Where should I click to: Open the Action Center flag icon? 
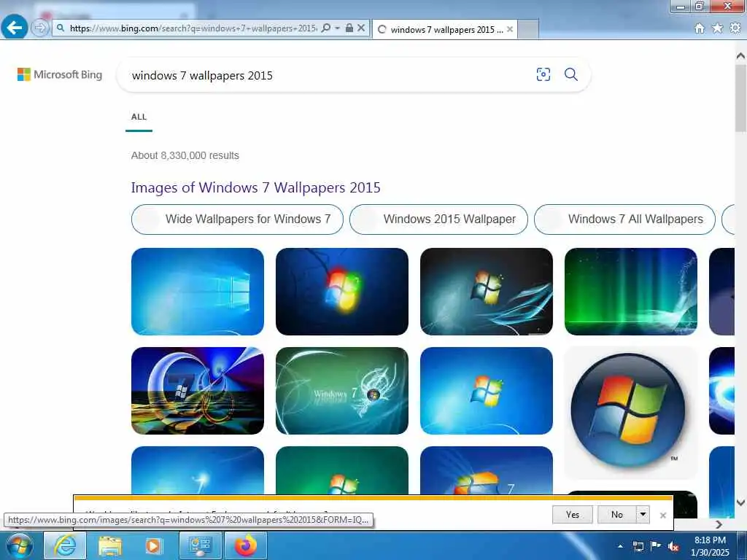tap(656, 545)
